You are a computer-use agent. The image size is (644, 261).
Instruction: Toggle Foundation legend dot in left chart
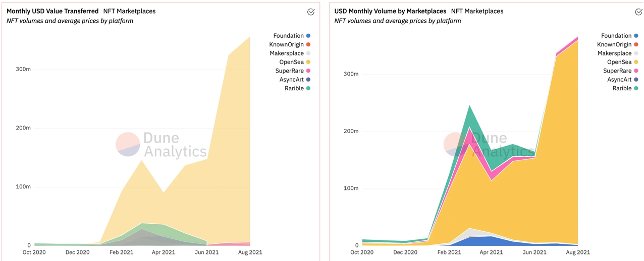point(308,36)
